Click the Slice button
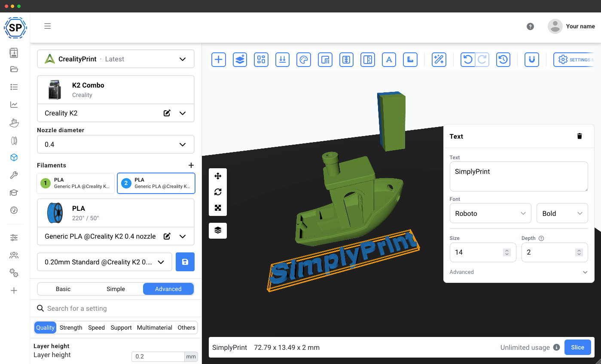 pyautogui.click(x=577, y=347)
